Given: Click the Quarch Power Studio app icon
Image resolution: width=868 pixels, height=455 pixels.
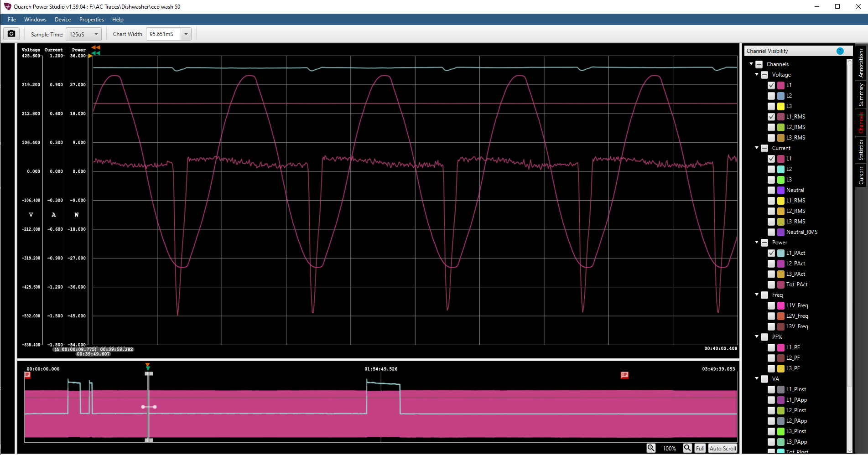Looking at the screenshot, I should coord(7,6).
